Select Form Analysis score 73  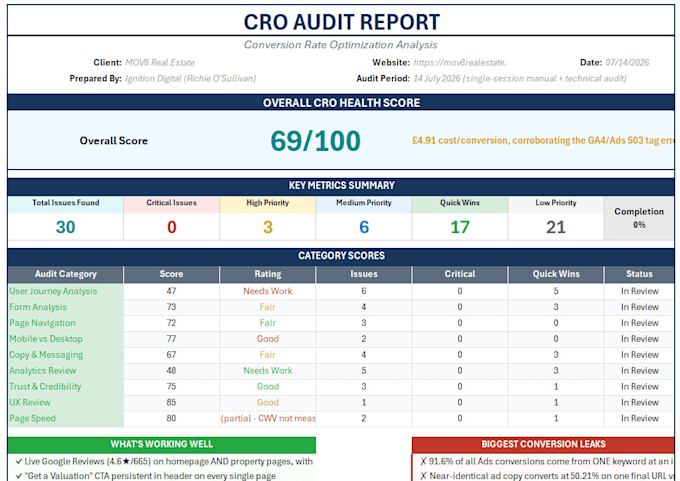pos(171,307)
